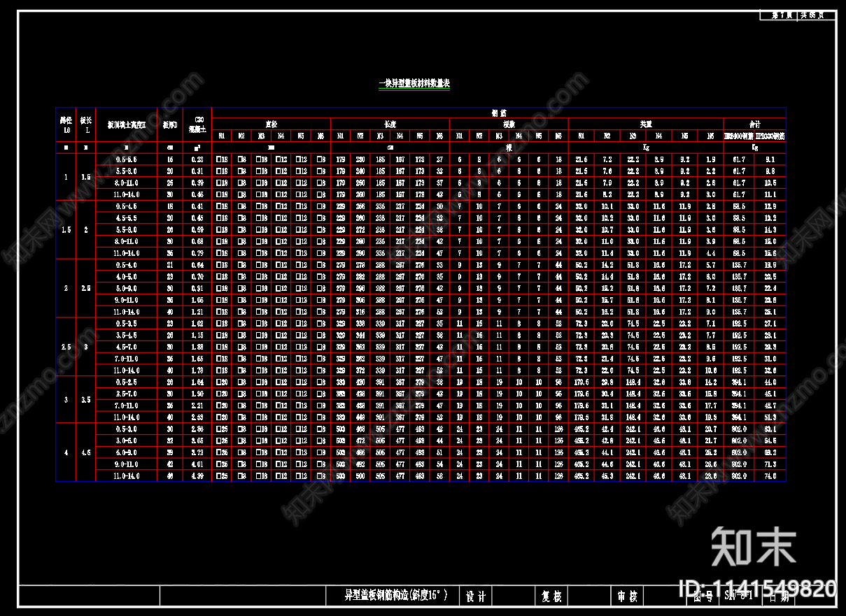This screenshot has width=846, height=616.
Task: Select the 复核 cell in the title block
Action: click(x=551, y=596)
